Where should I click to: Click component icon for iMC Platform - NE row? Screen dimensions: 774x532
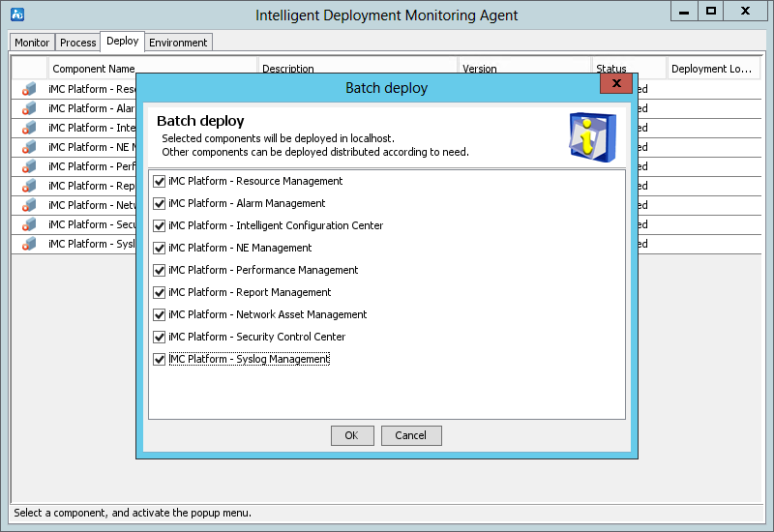click(x=29, y=147)
